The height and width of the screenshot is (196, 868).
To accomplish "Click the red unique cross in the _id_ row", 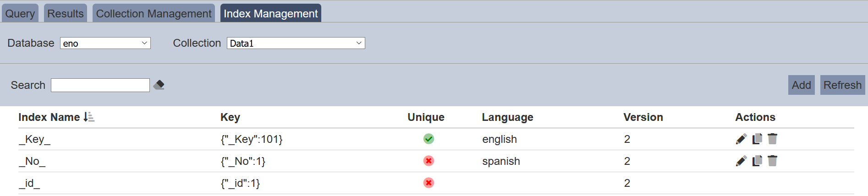I will click(x=429, y=183).
